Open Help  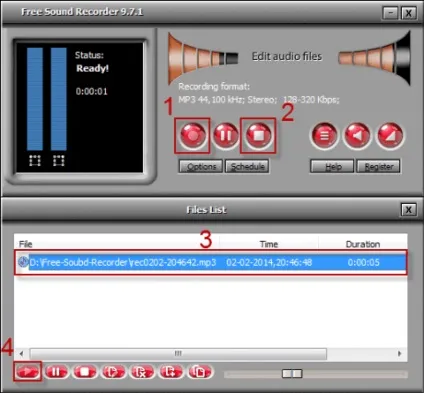(332, 166)
